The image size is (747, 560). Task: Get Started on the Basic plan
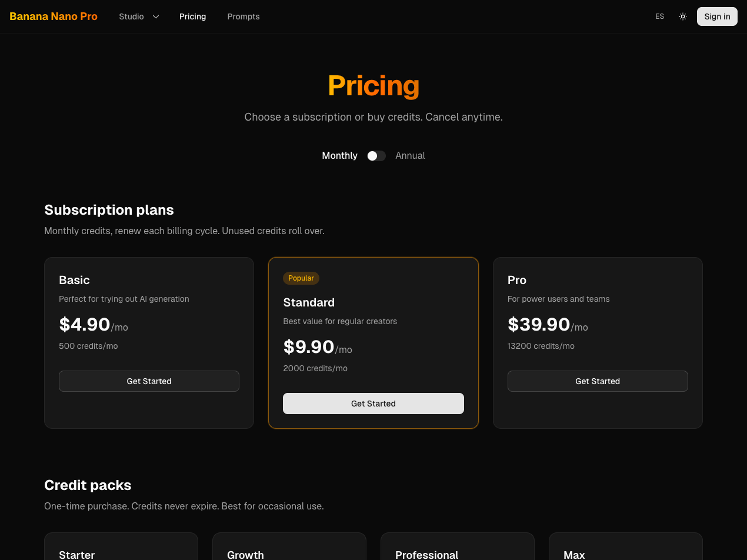click(149, 381)
